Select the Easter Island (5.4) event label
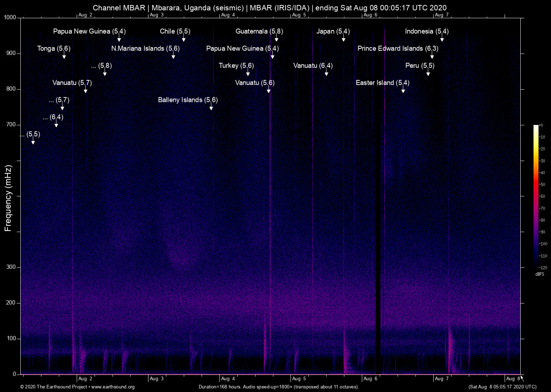This screenshot has height=392, width=551. pos(382,83)
